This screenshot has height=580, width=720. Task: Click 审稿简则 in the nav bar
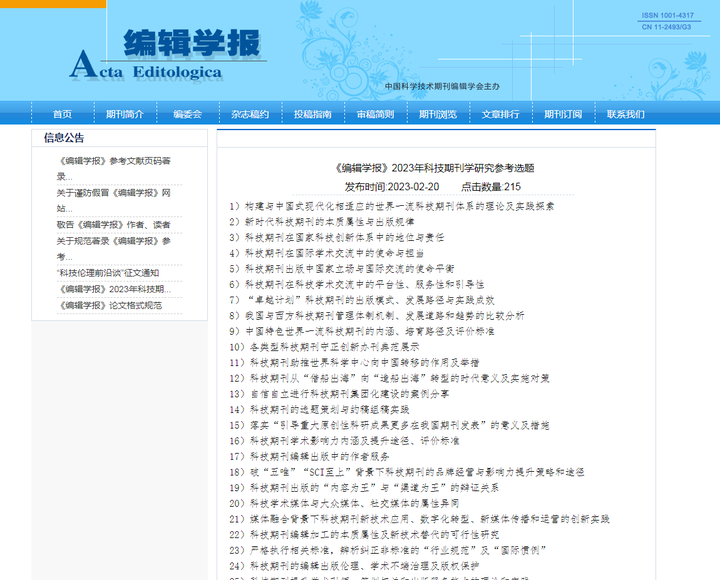376,114
